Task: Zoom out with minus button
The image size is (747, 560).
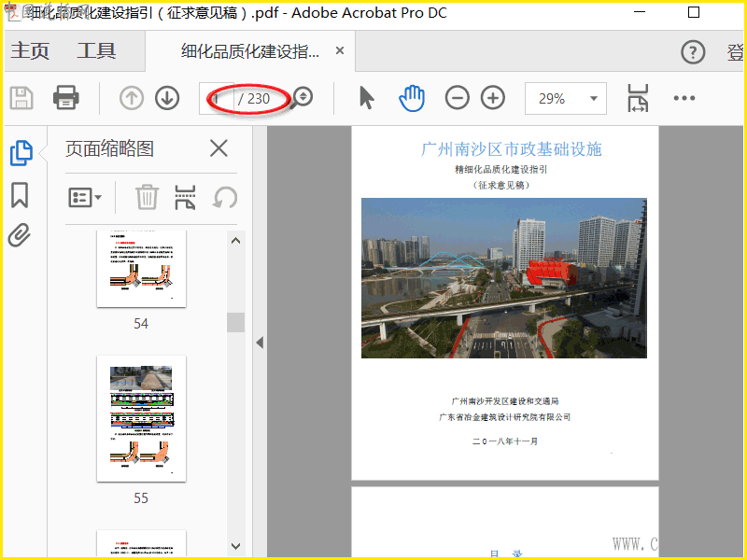Action: (x=457, y=98)
